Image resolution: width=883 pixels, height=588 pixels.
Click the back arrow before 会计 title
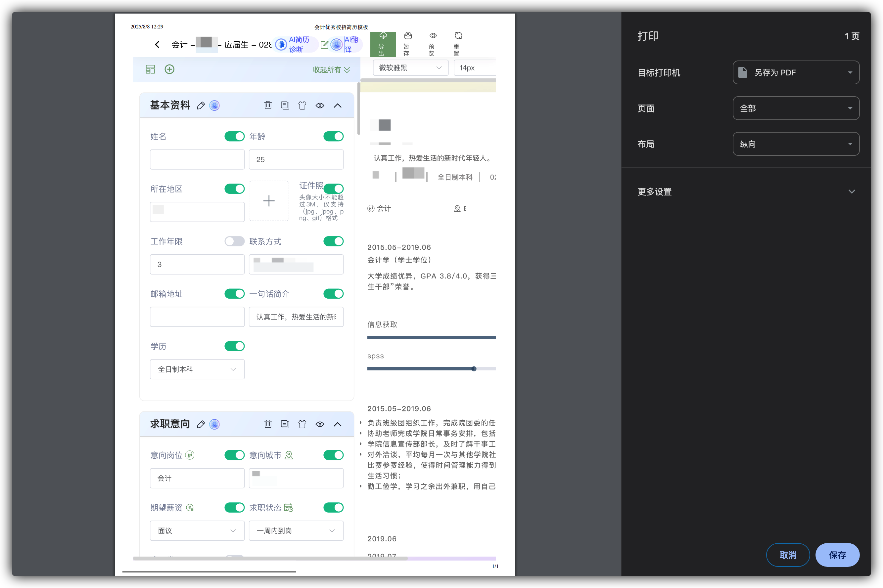(157, 45)
